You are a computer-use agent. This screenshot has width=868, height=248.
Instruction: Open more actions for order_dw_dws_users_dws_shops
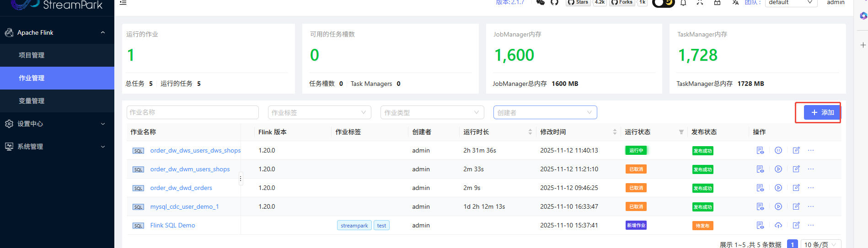[811, 150]
